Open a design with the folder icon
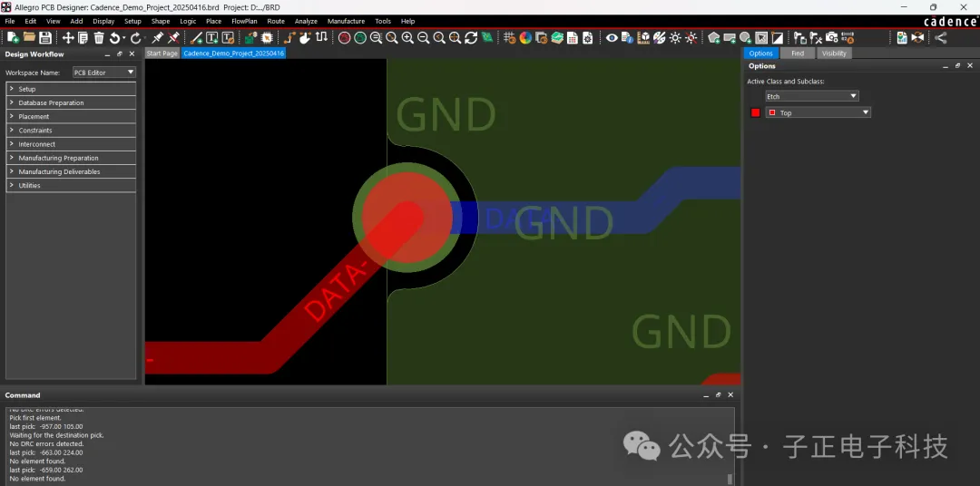The height and width of the screenshot is (486, 980). click(x=29, y=37)
